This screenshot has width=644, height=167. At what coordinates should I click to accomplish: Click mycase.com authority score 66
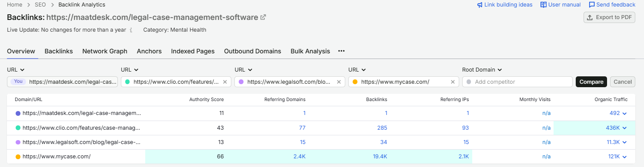220,157
